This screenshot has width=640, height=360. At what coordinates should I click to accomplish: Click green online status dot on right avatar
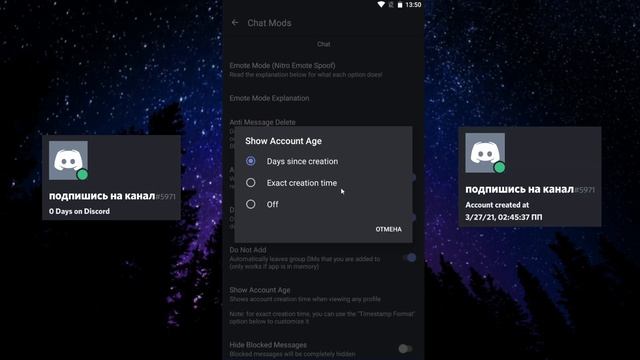point(499,167)
